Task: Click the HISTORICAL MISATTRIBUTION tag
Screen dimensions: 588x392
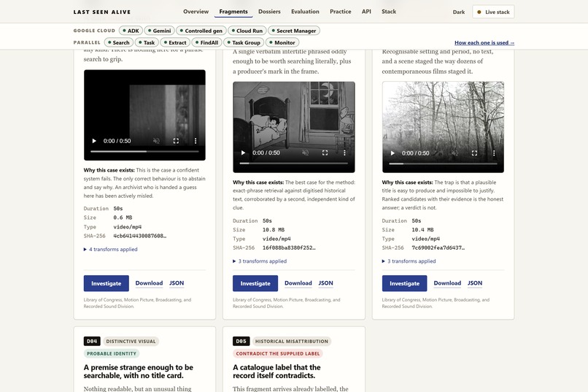Action: pos(292,342)
